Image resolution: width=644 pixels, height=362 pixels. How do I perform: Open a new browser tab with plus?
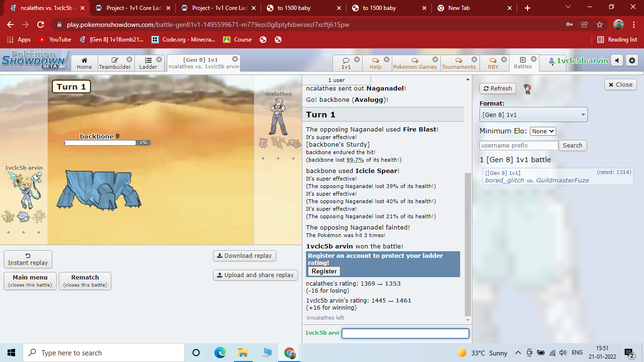click(x=527, y=8)
